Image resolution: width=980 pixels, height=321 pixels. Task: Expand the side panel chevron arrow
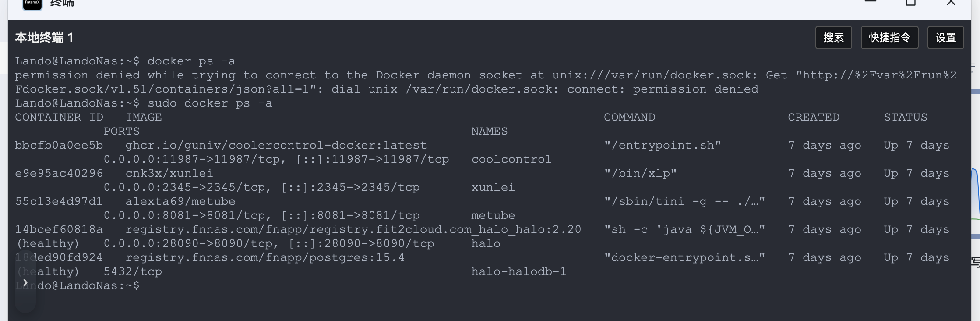pos(25,282)
